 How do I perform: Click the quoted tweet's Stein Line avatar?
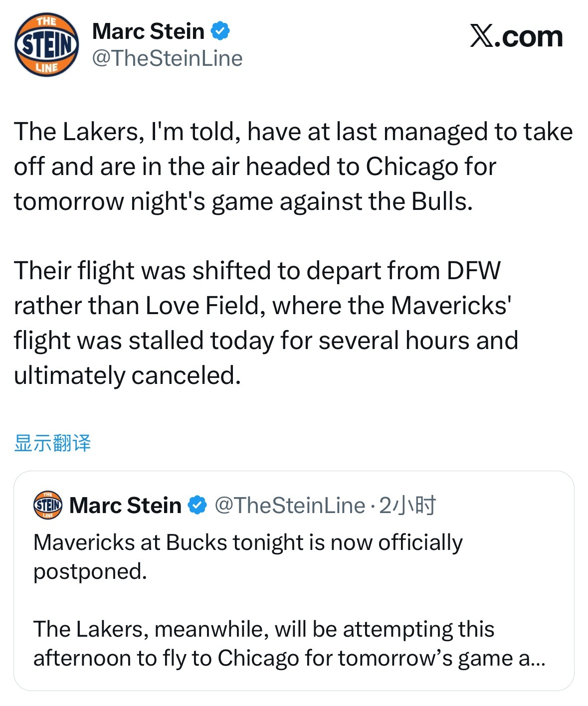point(46,505)
